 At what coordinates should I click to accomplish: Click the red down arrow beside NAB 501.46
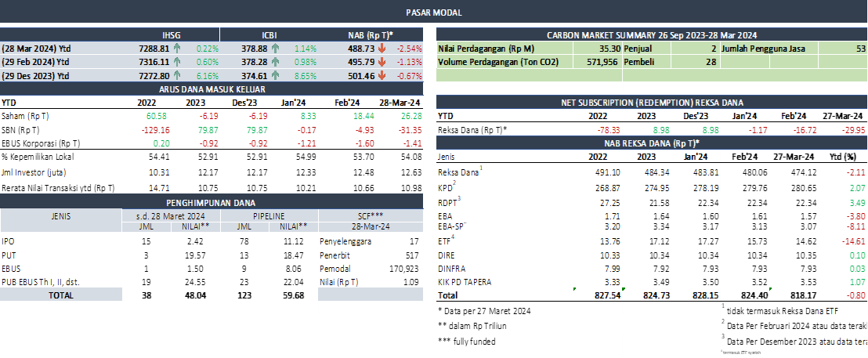coord(382,75)
